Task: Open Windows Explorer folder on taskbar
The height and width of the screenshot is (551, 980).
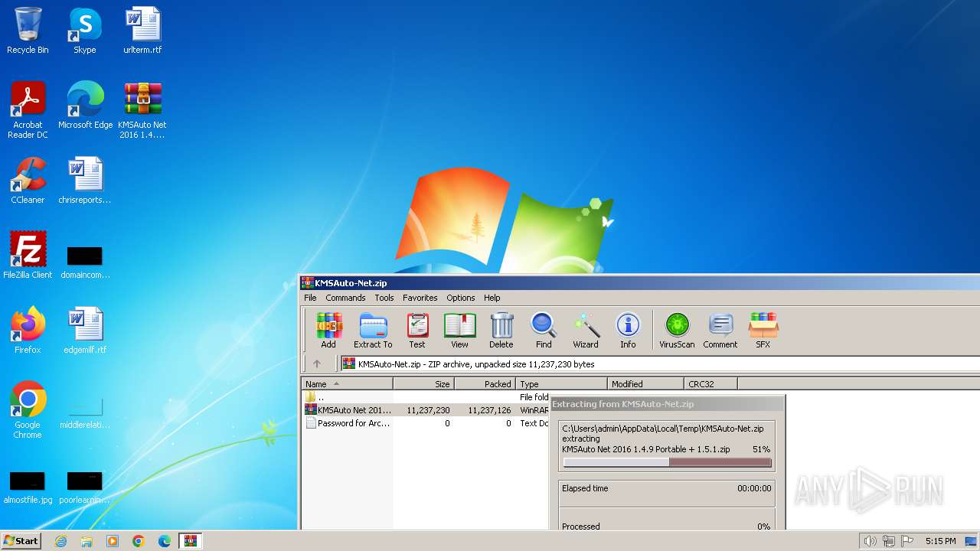Action: (x=87, y=541)
